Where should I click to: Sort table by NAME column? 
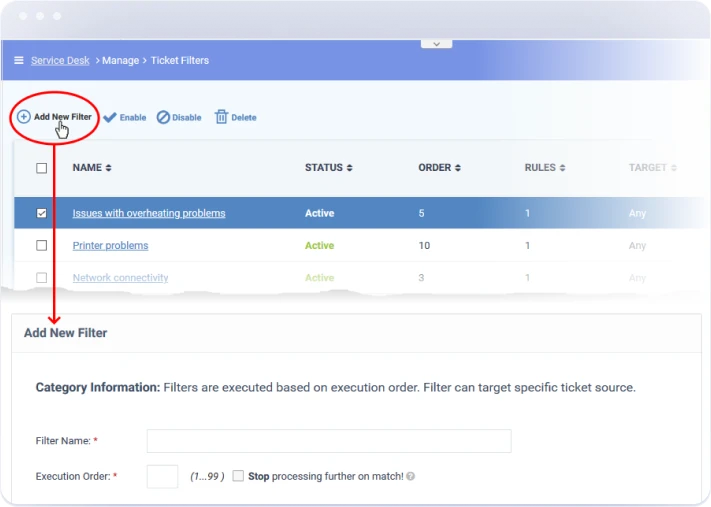pyautogui.click(x=92, y=168)
